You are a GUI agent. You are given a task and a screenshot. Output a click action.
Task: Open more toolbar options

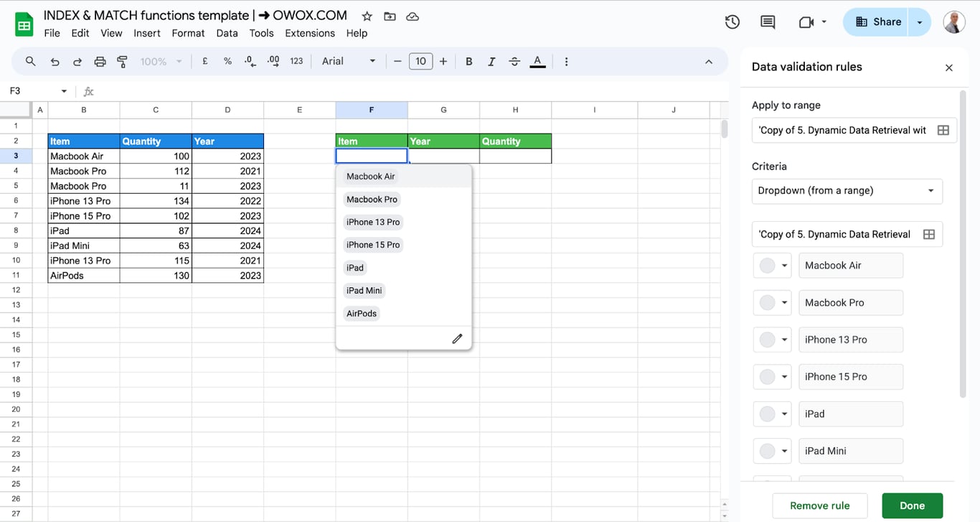click(566, 62)
